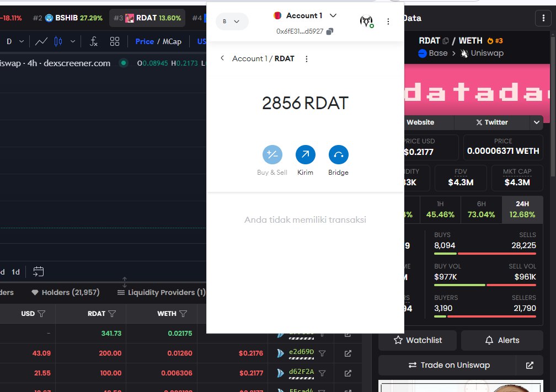Image resolution: width=556 pixels, height=392 pixels.
Task: Filter trades by RDAT column
Action: (x=112, y=314)
